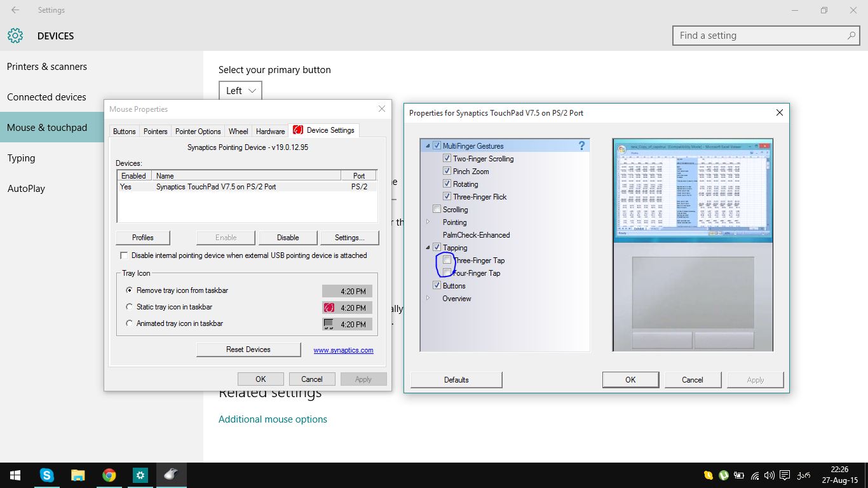Screen dimensions: 868x488
Task: Go to Connected devices in Settings
Action: click(x=46, y=97)
